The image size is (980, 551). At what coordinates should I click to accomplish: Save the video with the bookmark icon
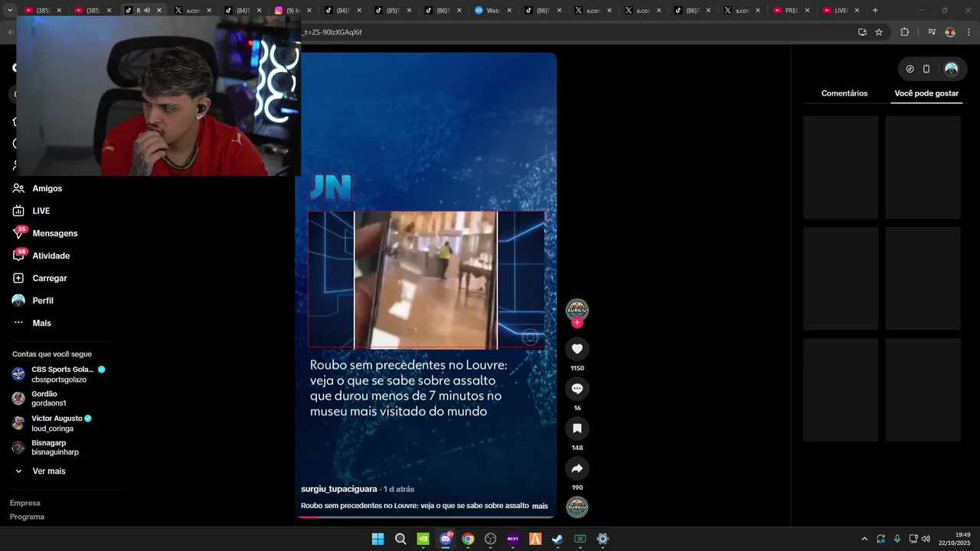click(577, 429)
